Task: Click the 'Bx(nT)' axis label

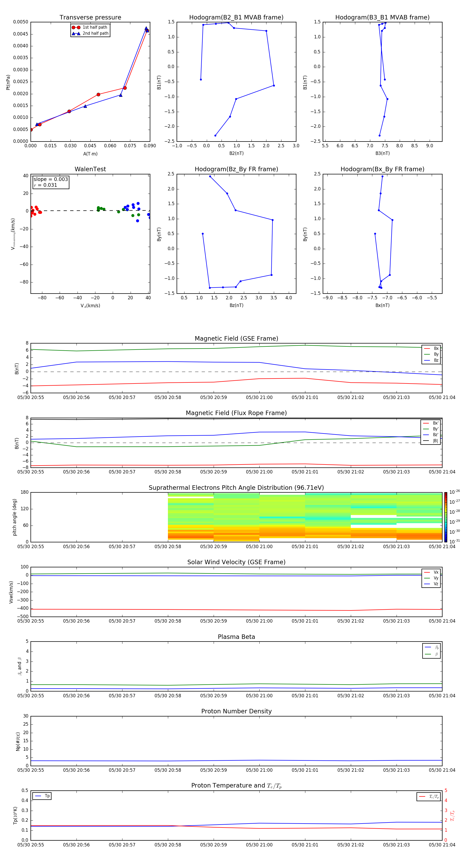Action: click(382, 305)
